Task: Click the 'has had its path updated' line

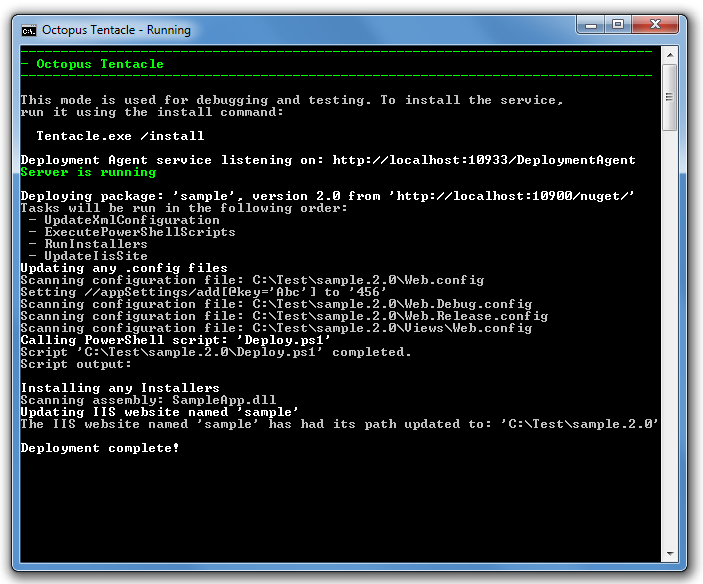Action: coord(339,424)
